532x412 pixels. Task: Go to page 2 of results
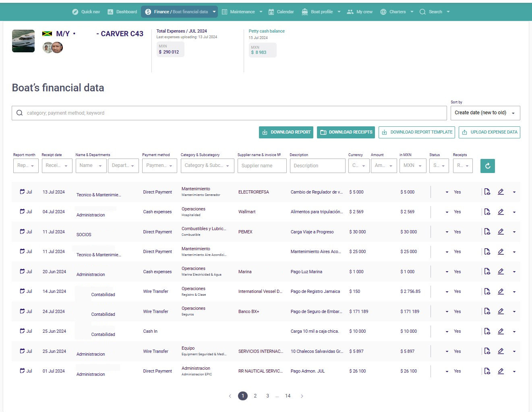point(255,396)
